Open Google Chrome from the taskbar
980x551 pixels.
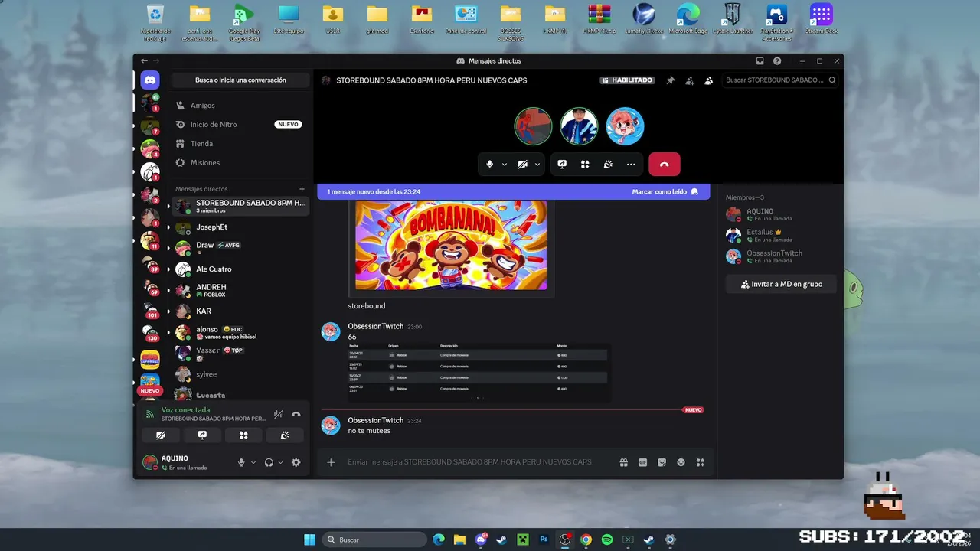pyautogui.click(x=586, y=540)
